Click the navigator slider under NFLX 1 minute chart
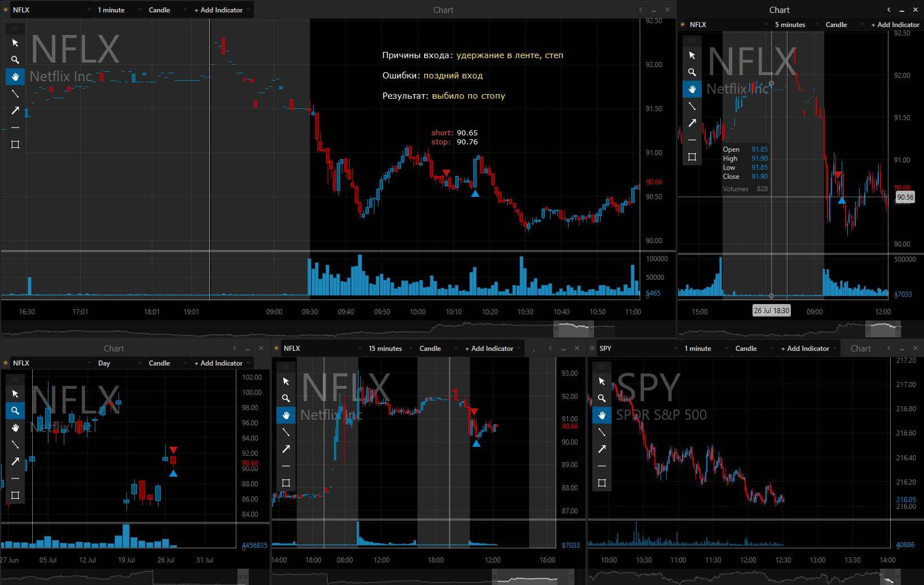 574,329
